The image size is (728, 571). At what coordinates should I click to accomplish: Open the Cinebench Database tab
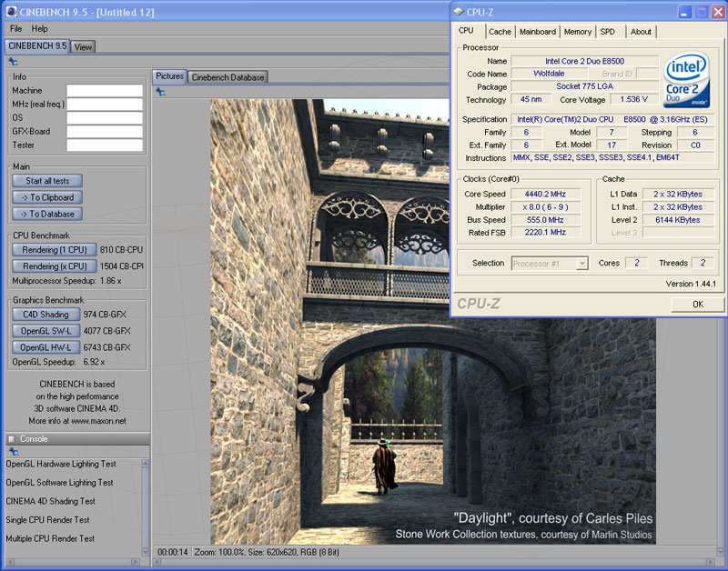tap(228, 77)
